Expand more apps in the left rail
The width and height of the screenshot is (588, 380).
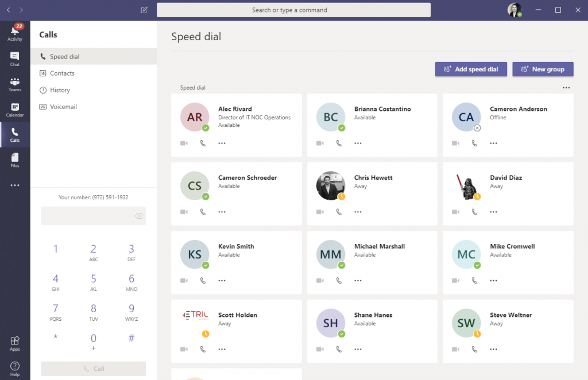(x=14, y=185)
